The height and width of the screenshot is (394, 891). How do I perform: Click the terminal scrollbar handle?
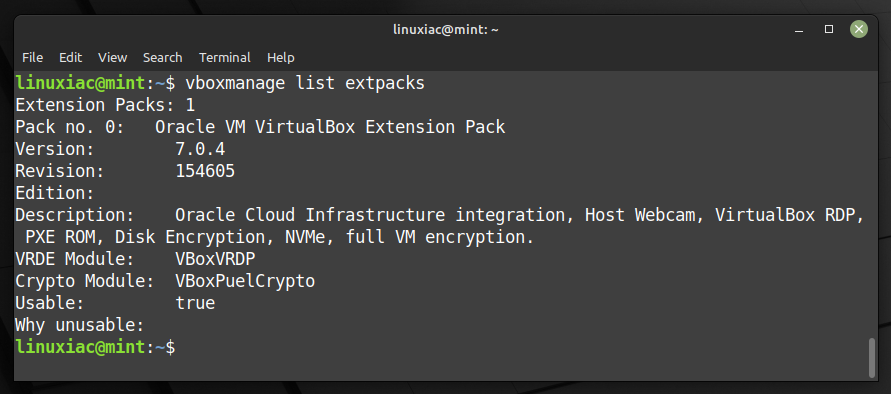click(872, 358)
